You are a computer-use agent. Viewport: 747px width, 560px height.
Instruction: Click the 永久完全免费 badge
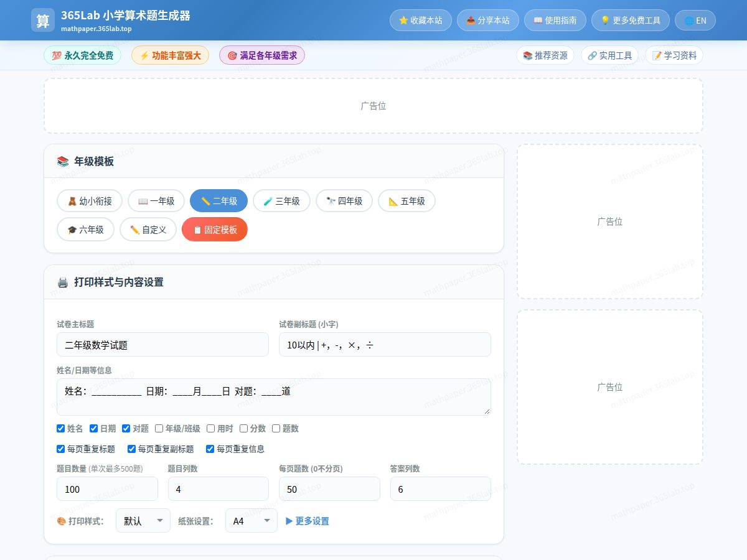(x=82, y=55)
